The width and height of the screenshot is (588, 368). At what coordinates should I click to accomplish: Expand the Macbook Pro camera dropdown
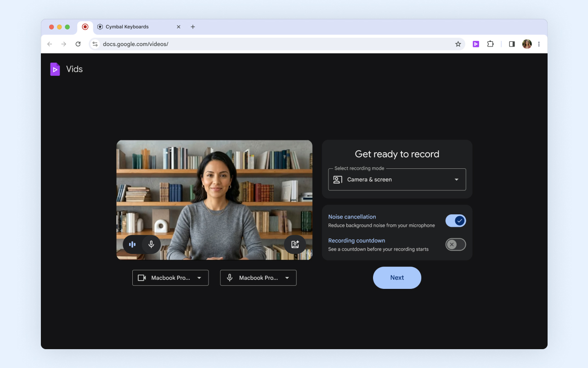199,277
